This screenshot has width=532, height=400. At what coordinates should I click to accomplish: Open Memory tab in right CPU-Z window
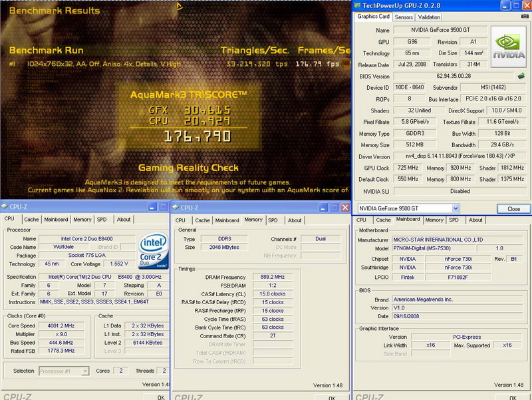pyautogui.click(x=434, y=220)
